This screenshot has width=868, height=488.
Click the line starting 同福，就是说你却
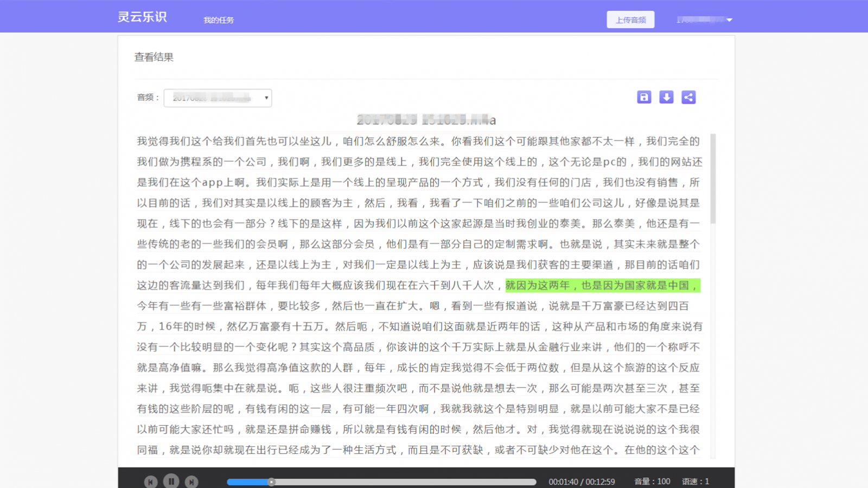(x=418, y=450)
